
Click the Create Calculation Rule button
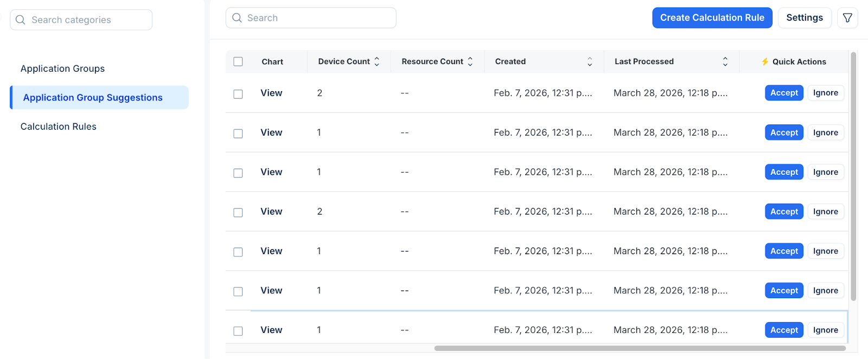[x=712, y=18]
